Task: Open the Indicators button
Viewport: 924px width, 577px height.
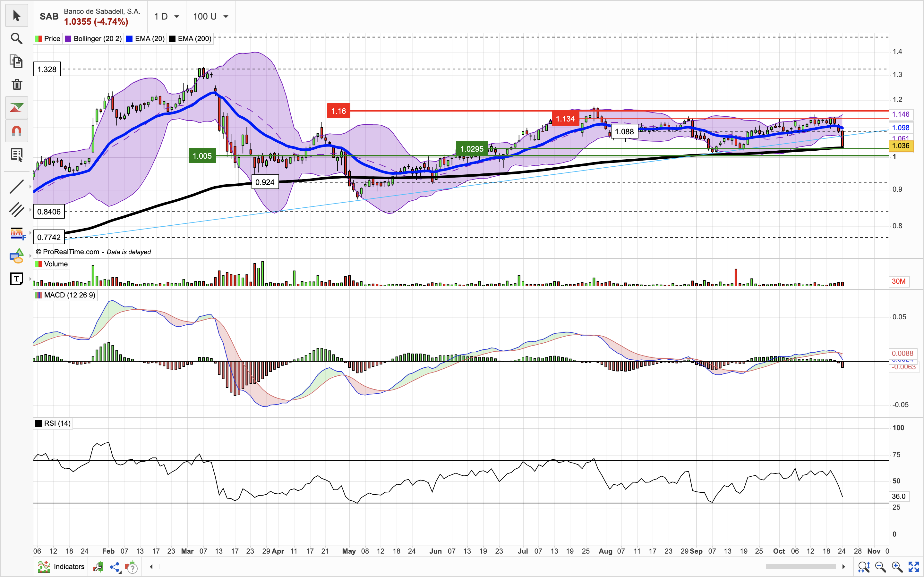Action: tap(61, 567)
